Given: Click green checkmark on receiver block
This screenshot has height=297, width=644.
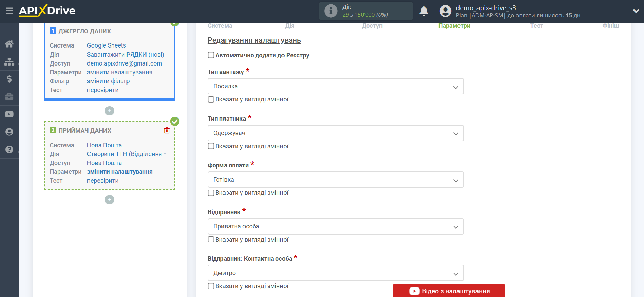Looking at the screenshot, I should (175, 121).
